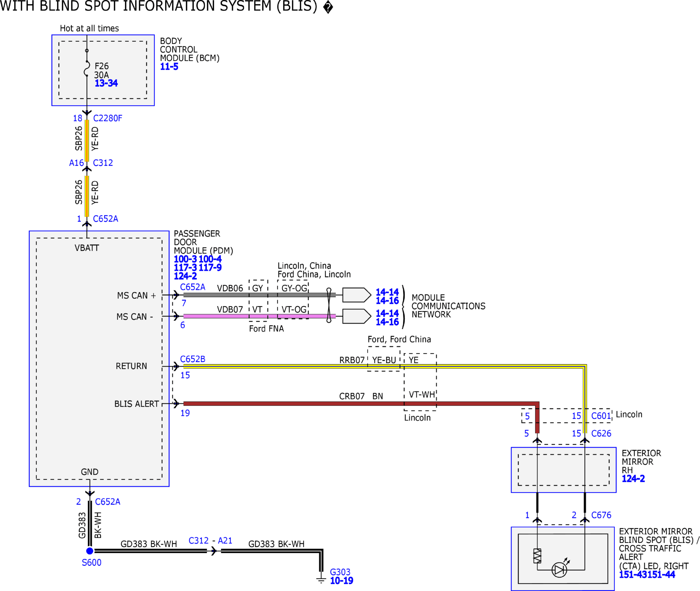Click connector label C652B above the RETURN wire
700x591 pixels.
[x=193, y=359]
